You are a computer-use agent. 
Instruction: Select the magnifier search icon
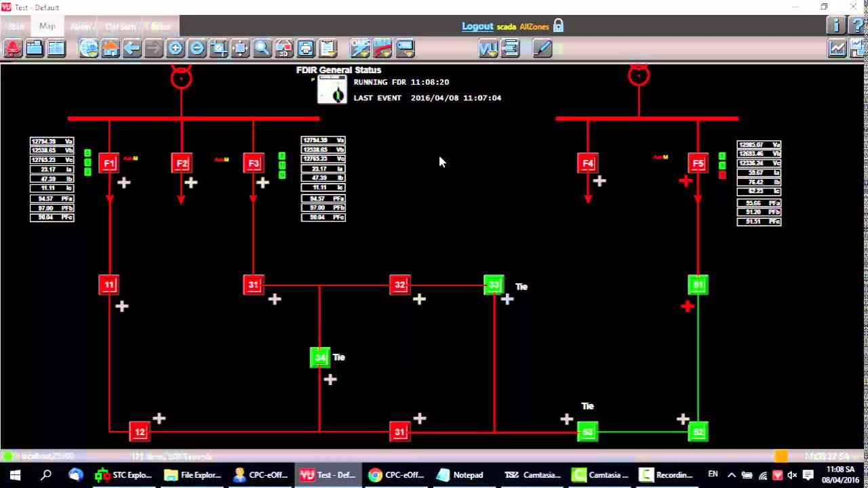(x=262, y=48)
